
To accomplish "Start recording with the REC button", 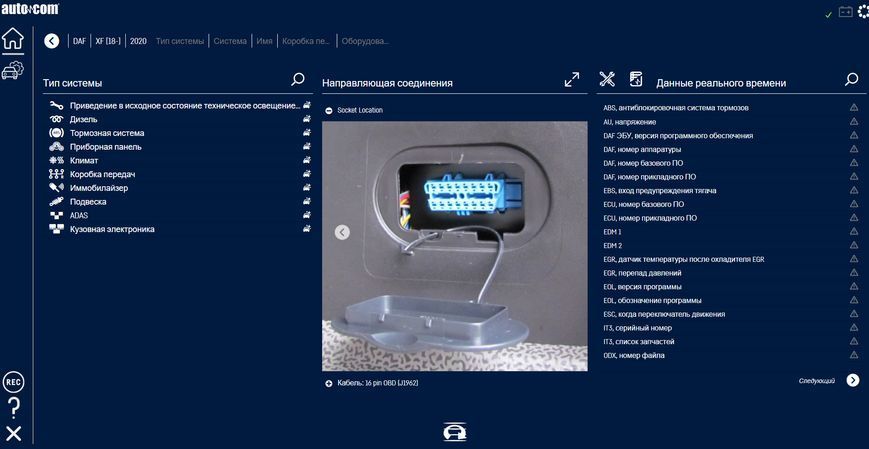I will tap(13, 382).
